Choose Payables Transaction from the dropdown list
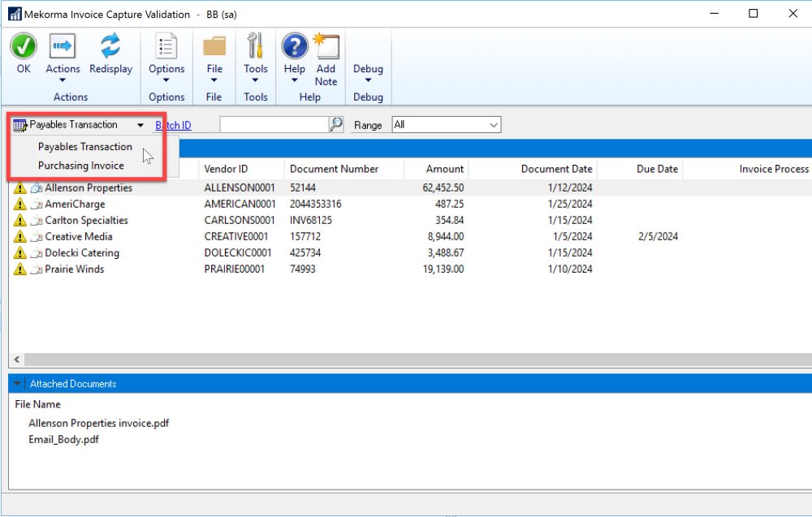 point(85,146)
